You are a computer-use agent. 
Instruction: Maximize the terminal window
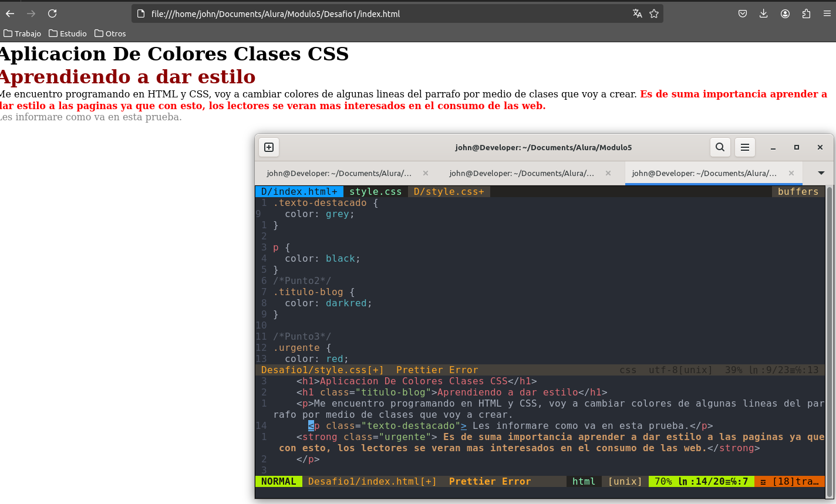[x=797, y=147]
